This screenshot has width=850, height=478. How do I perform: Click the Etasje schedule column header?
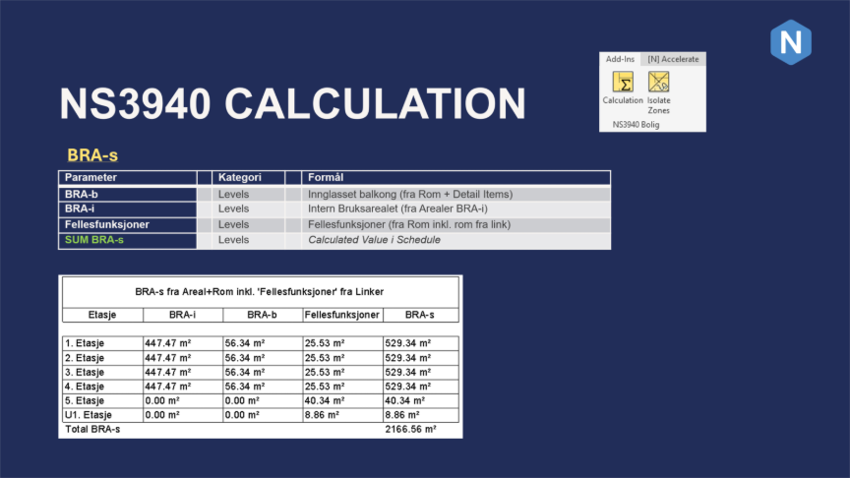point(102,315)
